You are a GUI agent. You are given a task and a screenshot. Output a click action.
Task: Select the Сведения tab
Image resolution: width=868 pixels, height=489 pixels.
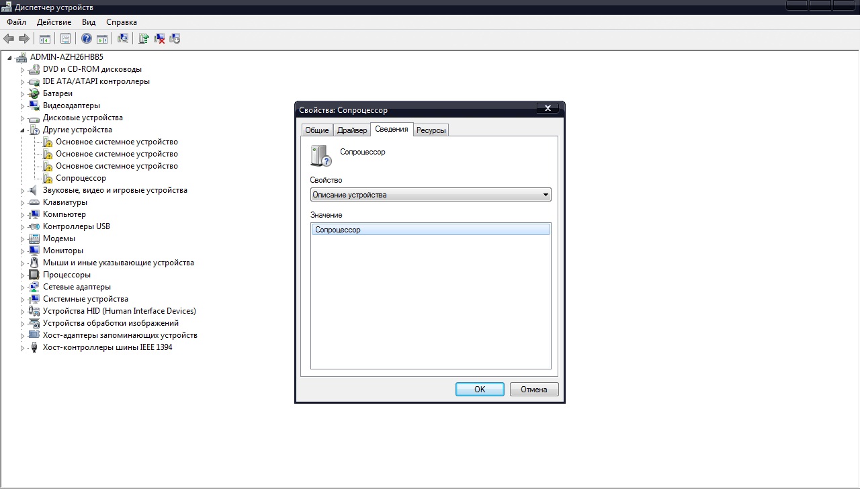(x=392, y=129)
